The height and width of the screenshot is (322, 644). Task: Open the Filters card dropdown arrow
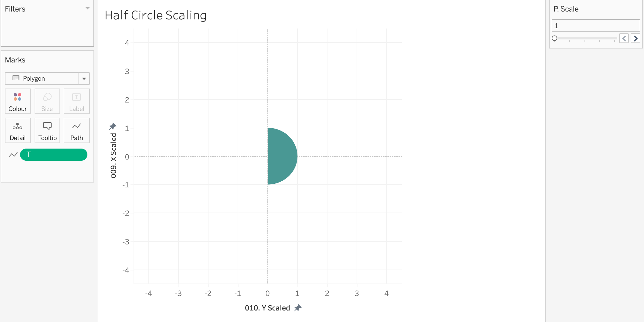(x=87, y=8)
